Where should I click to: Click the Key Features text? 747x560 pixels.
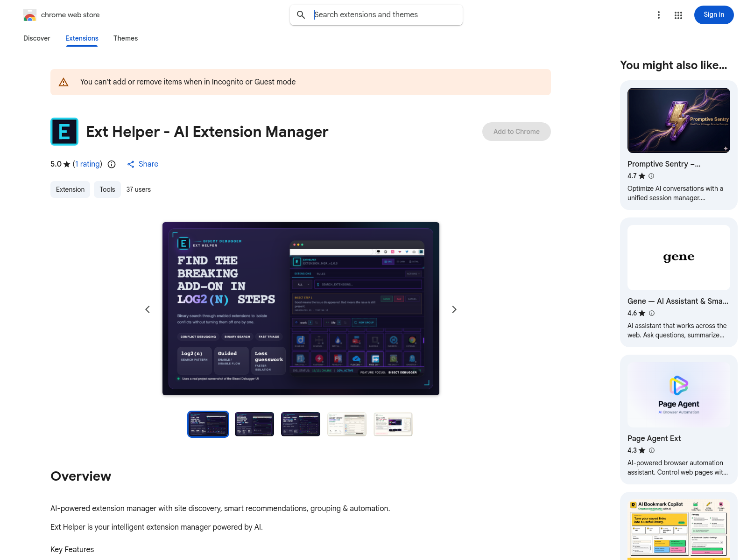tap(72, 549)
